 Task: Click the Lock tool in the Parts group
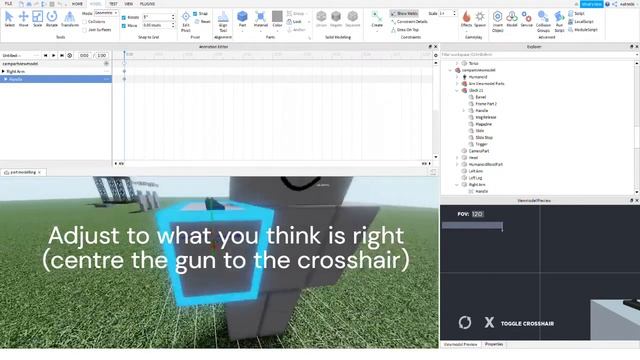(294, 22)
